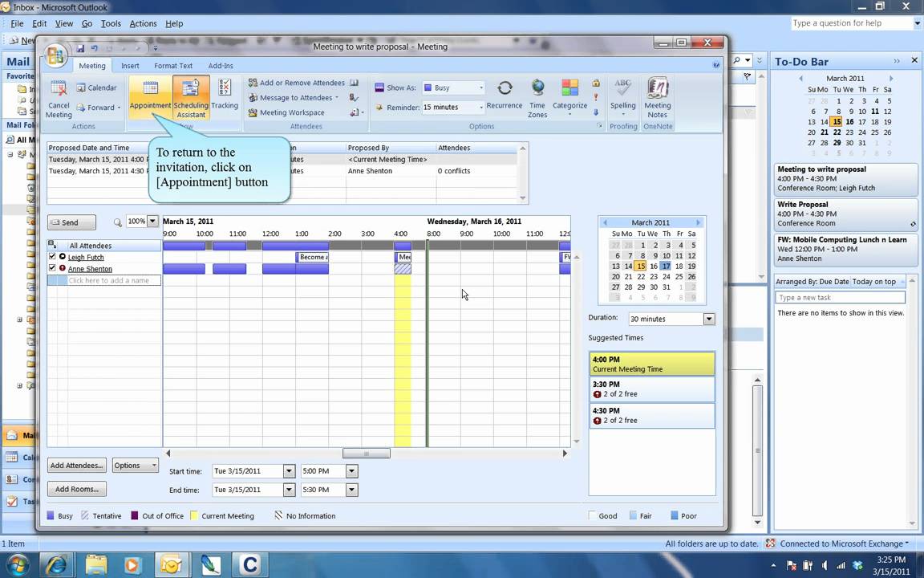Click the Add Attendees button
924x578 pixels.
pos(77,466)
